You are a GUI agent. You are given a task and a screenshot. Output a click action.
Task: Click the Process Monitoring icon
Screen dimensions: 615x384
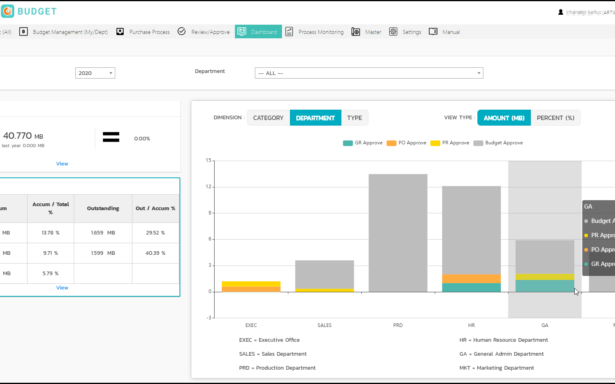pos(289,32)
